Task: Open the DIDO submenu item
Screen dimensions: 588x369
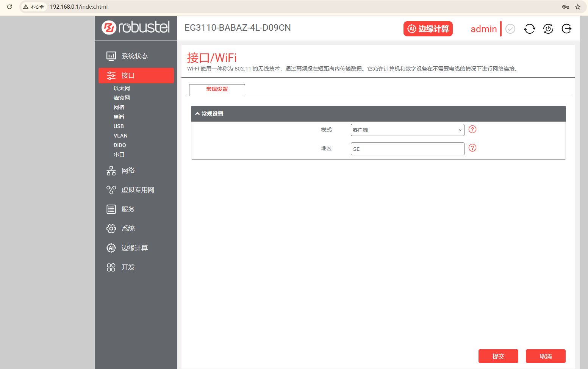Action: [120, 145]
